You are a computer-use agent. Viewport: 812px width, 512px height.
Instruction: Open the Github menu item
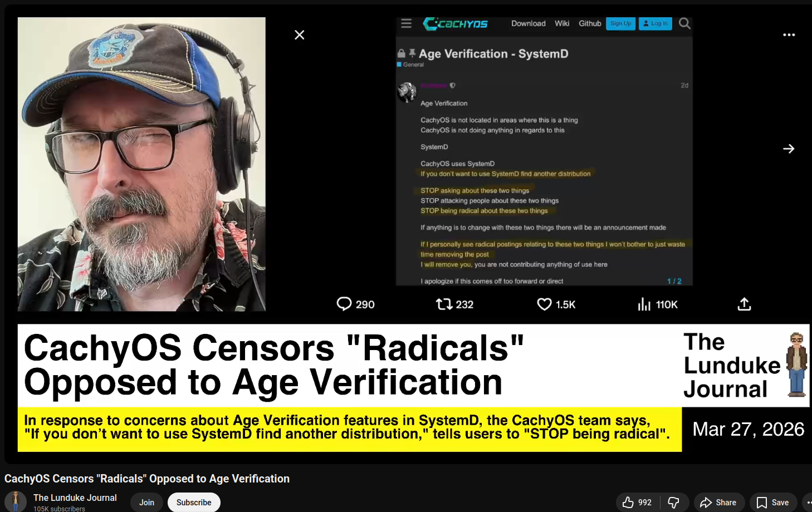coord(590,23)
